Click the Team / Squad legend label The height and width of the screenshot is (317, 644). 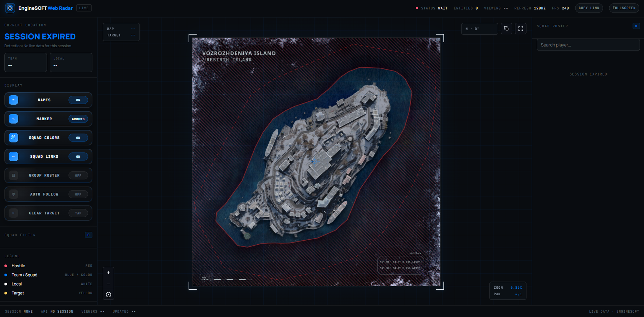point(24,275)
